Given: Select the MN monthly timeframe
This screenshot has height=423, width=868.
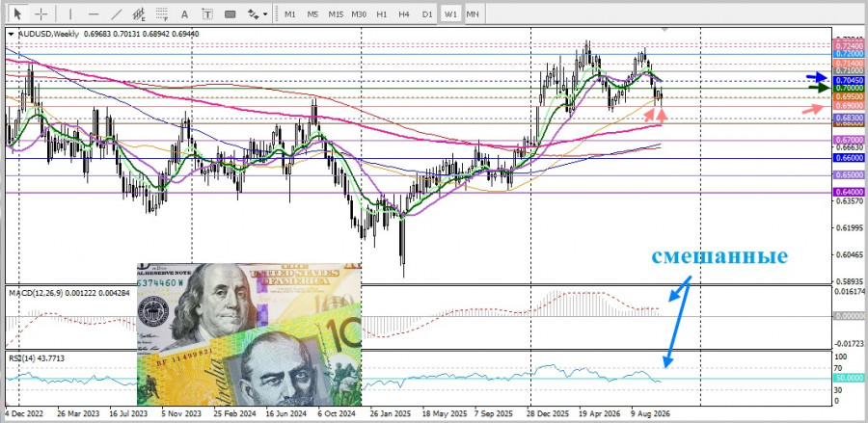Looking at the screenshot, I should 473,14.
